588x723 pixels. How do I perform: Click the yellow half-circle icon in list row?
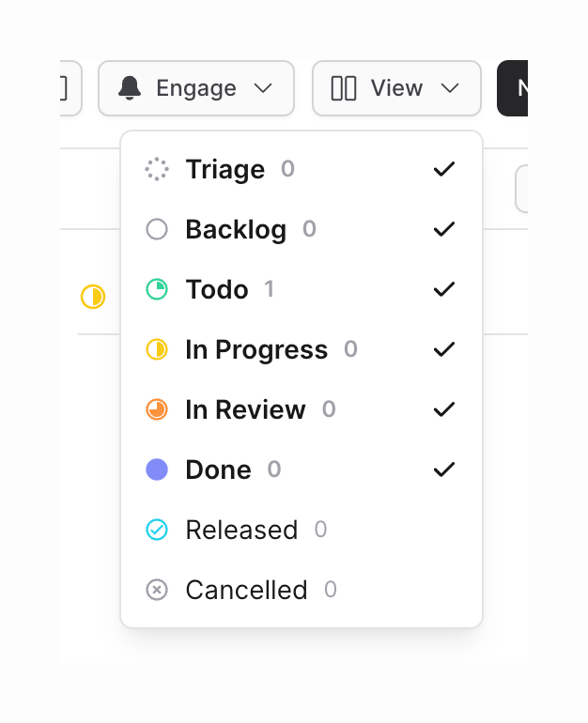pyautogui.click(x=92, y=297)
